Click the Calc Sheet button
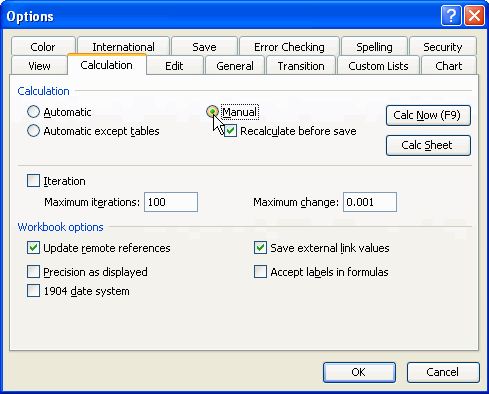 pyautogui.click(x=428, y=145)
